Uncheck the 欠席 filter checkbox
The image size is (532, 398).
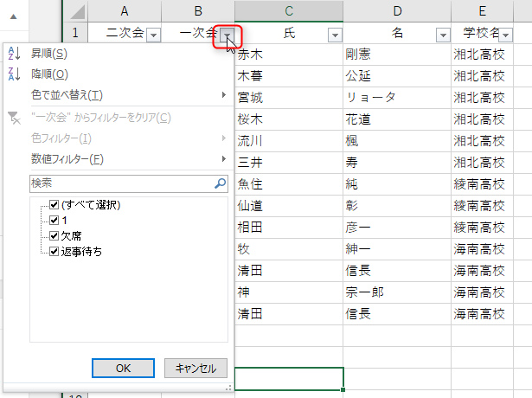54,236
